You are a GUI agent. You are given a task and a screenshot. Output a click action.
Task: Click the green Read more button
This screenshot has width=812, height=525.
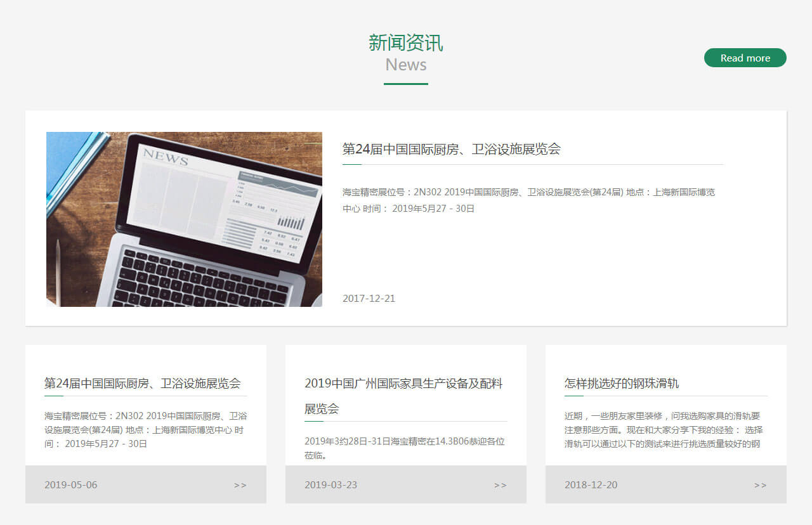pos(745,58)
